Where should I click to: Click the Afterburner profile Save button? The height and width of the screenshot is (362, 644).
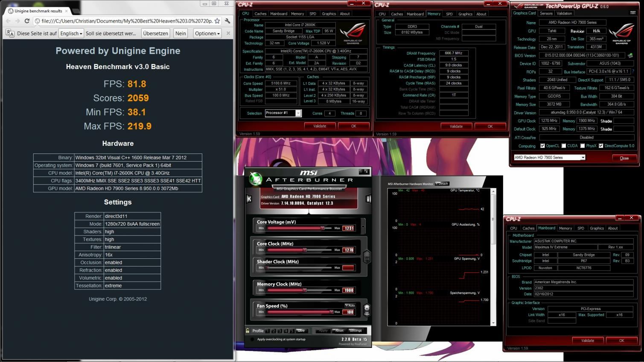301,330
